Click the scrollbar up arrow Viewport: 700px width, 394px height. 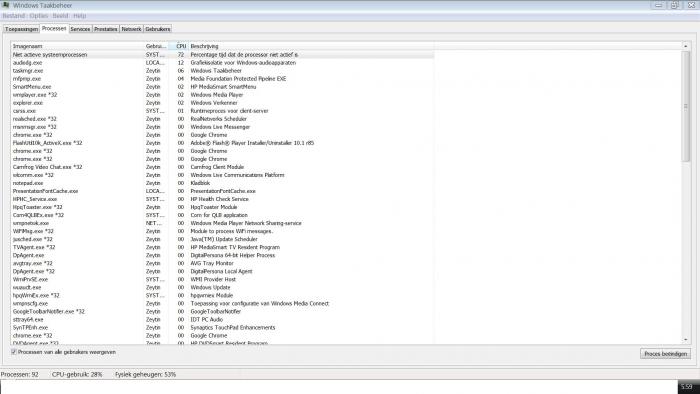click(x=686, y=46)
